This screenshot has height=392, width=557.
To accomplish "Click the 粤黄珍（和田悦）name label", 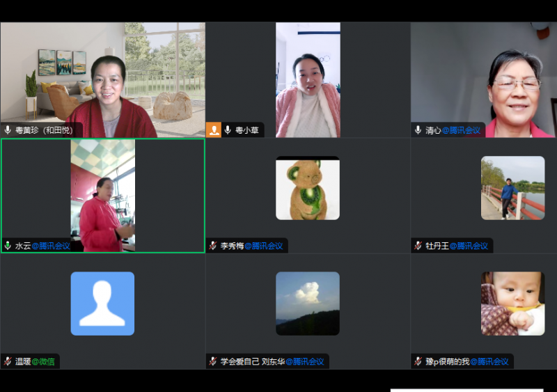I will (47, 130).
